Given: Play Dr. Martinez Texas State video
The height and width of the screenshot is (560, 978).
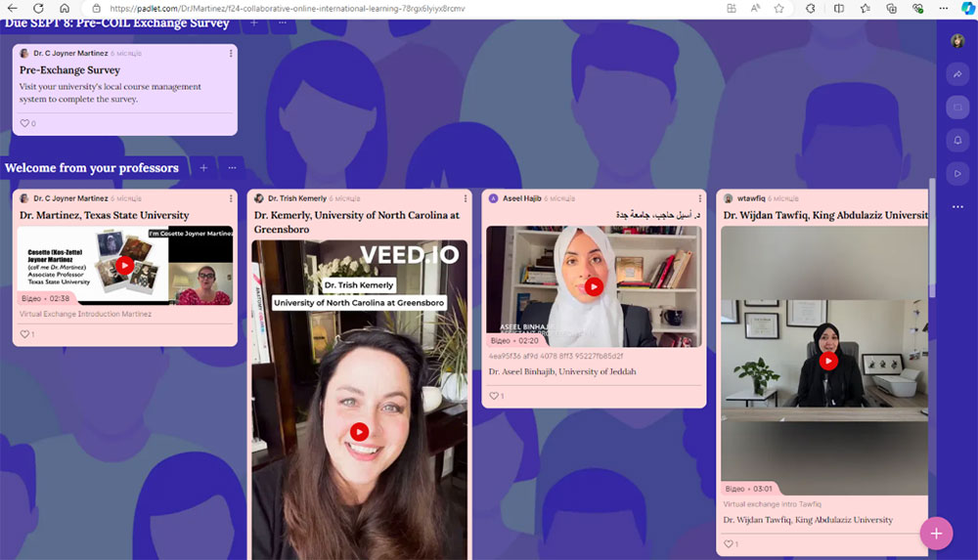Looking at the screenshot, I should 125,266.
